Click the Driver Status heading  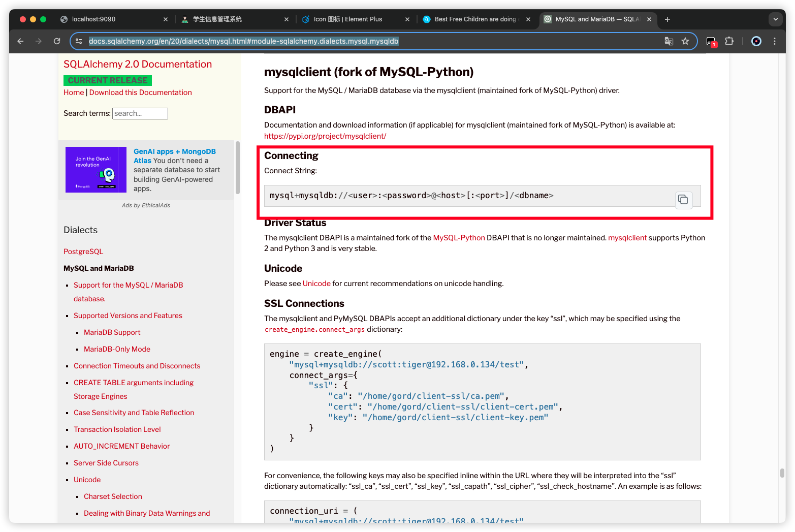295,223
